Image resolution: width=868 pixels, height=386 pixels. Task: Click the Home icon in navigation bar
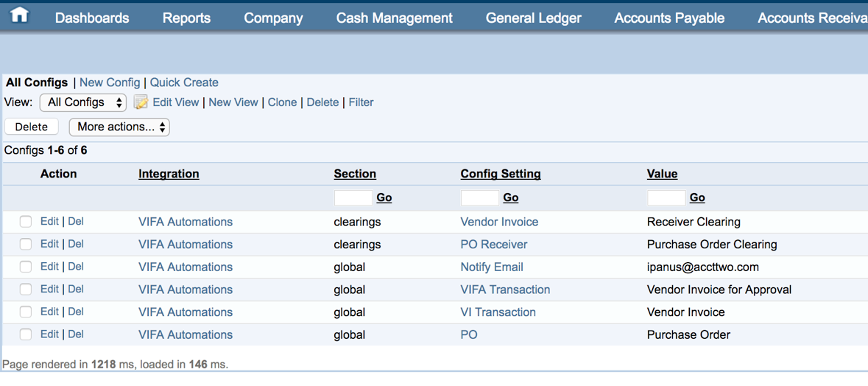[x=19, y=15]
